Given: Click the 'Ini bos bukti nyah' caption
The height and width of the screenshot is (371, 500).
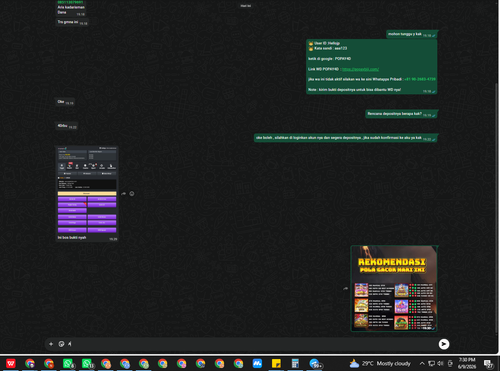Looking at the screenshot, I should coord(72,238).
